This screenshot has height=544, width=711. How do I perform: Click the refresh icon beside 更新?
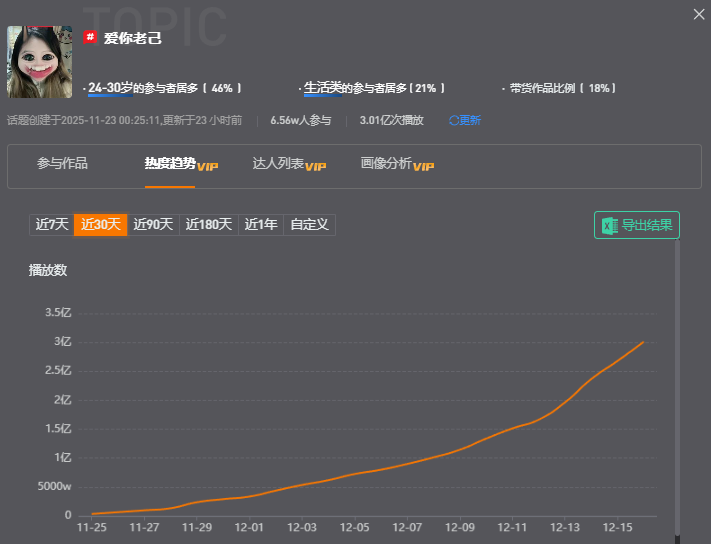point(453,120)
